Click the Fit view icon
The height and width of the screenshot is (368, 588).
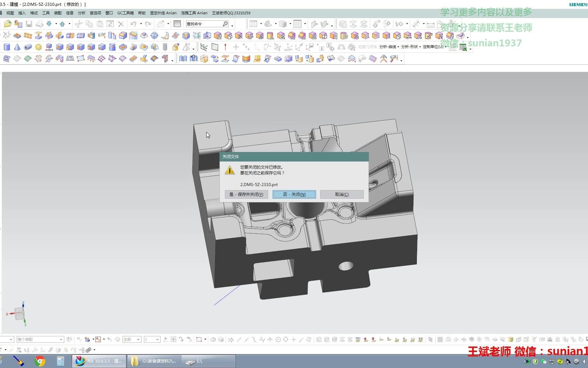[253, 24]
